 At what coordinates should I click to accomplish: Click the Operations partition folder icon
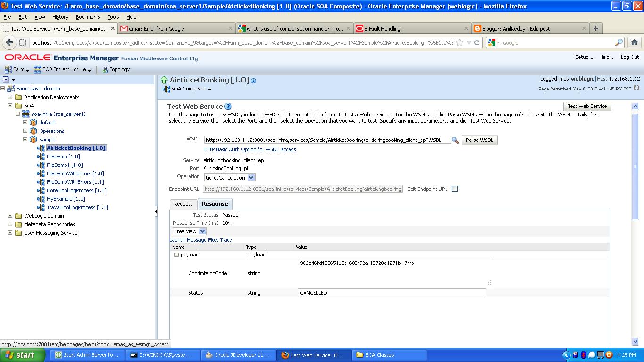click(33, 131)
